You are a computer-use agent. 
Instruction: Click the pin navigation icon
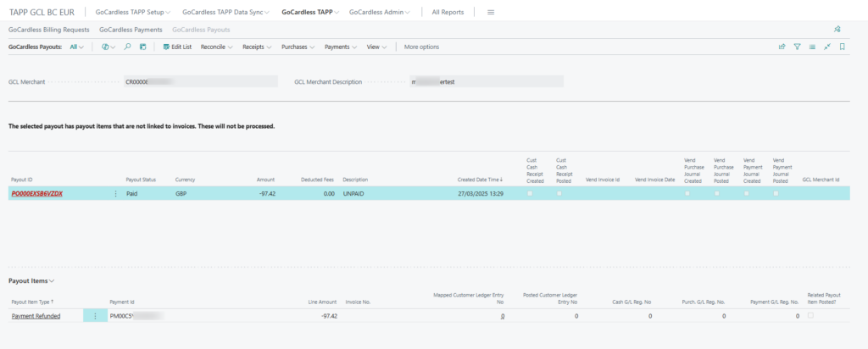(x=837, y=30)
